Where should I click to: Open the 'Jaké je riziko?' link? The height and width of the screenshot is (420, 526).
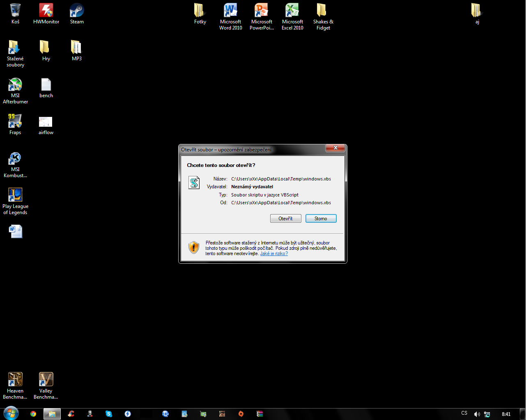click(x=274, y=253)
